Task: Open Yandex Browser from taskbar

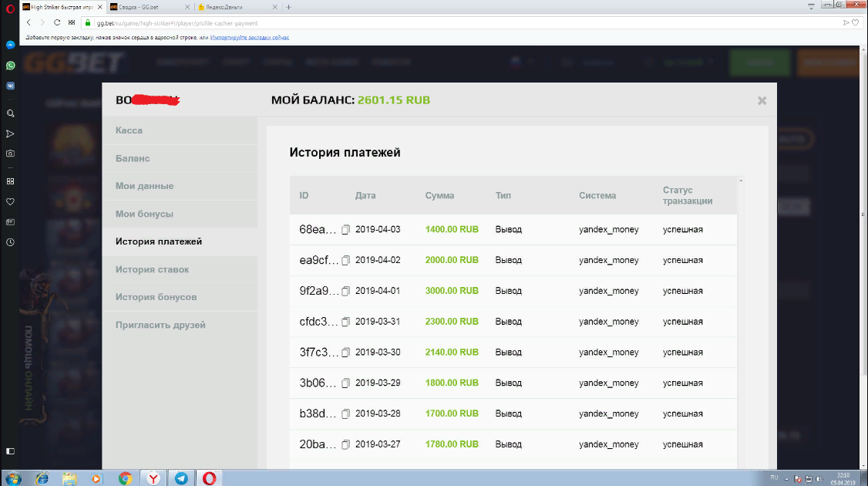Action: (x=153, y=478)
